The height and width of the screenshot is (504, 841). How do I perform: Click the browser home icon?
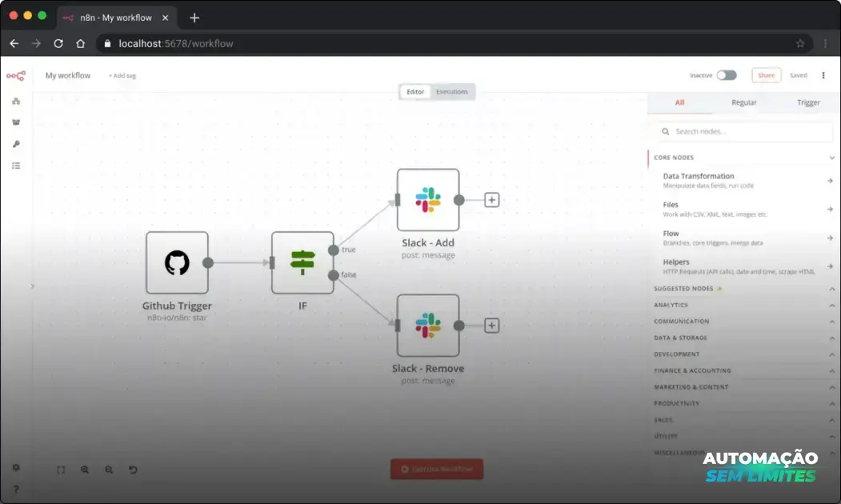(81, 43)
